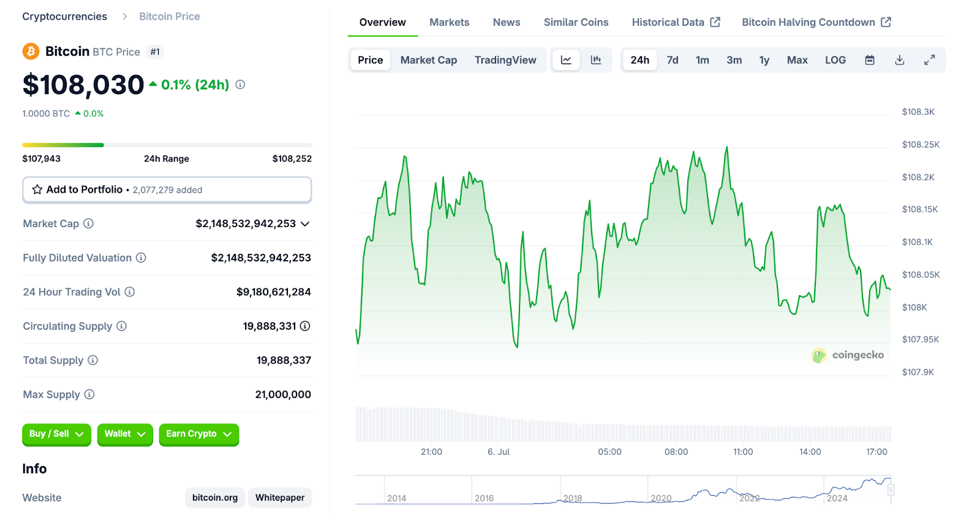The height and width of the screenshot is (516, 980).
Task: Click the 2020 area in mini timeline
Action: point(661,498)
